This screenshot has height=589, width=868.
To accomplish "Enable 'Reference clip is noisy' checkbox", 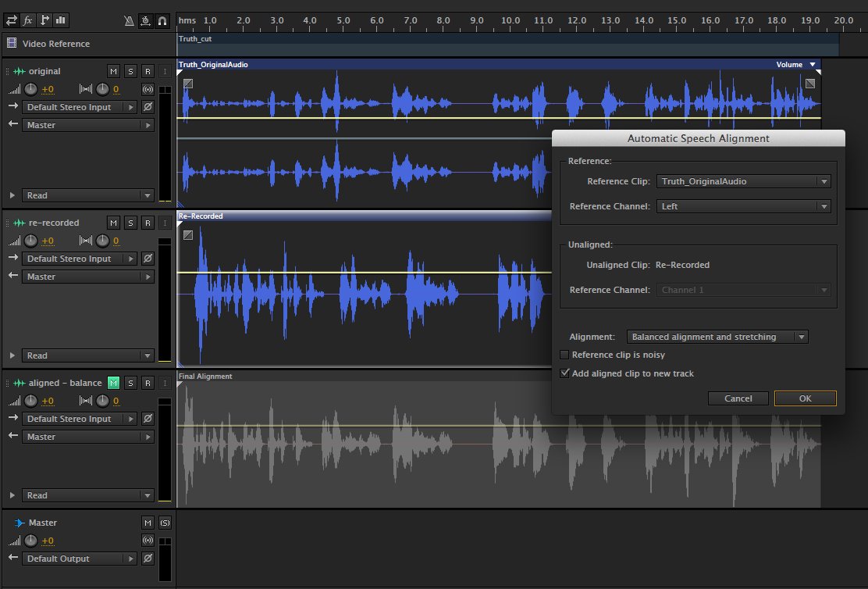I will 564,354.
